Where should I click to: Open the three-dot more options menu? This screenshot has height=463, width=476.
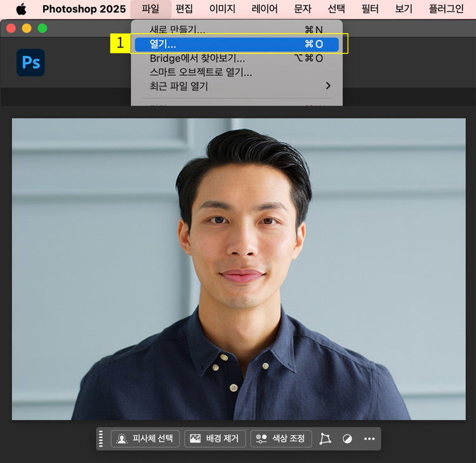(x=369, y=439)
